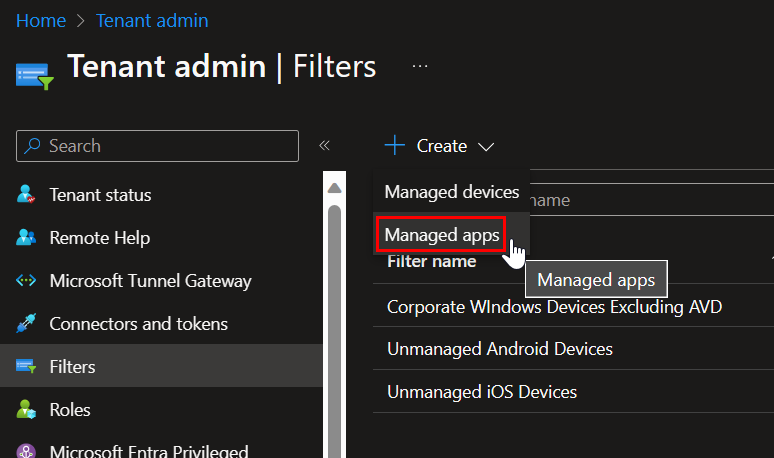
Task: Click the Tenant status icon in sidebar
Action: click(x=27, y=195)
